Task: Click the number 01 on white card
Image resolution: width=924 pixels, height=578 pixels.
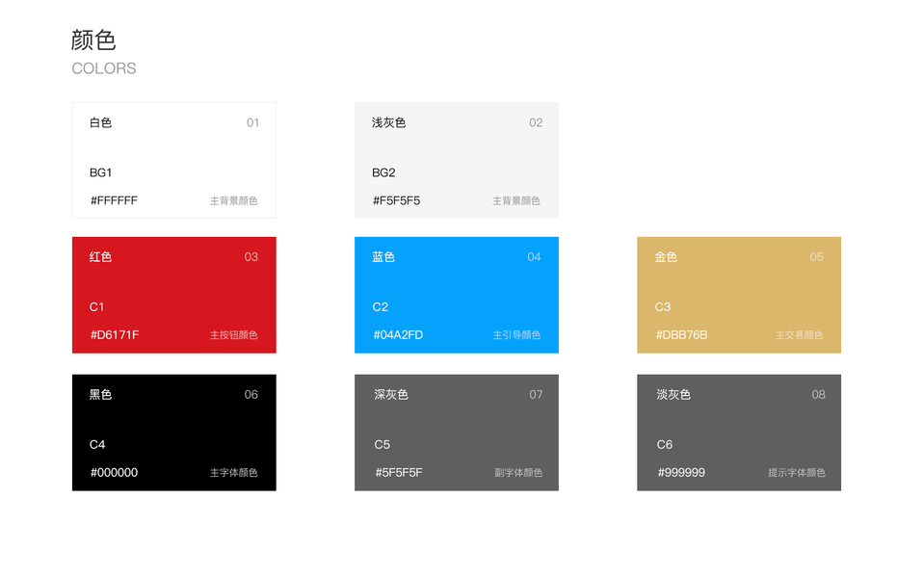Action: 252,122
